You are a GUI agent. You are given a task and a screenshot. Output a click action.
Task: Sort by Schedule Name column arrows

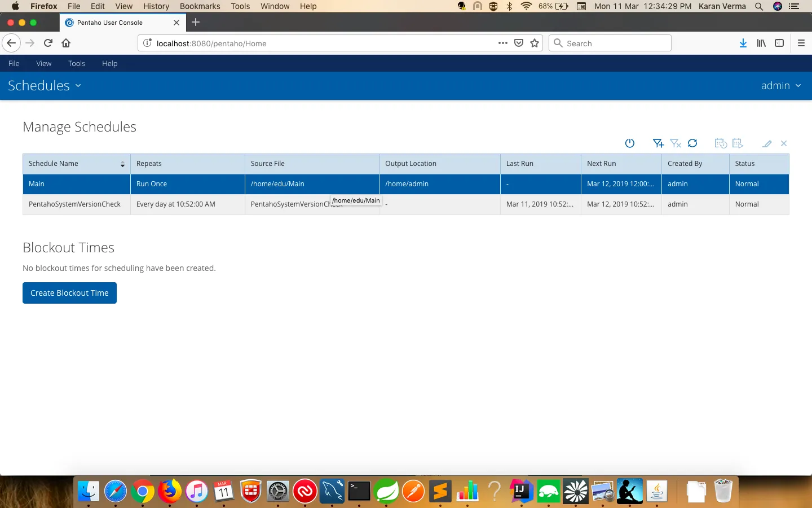tap(122, 164)
